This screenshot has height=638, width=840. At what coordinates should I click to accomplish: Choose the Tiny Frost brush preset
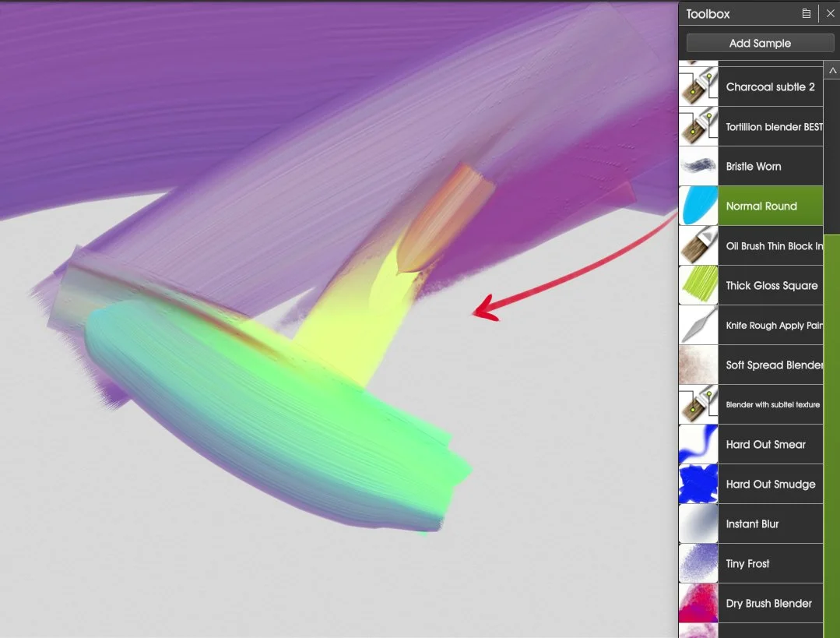[x=747, y=563]
